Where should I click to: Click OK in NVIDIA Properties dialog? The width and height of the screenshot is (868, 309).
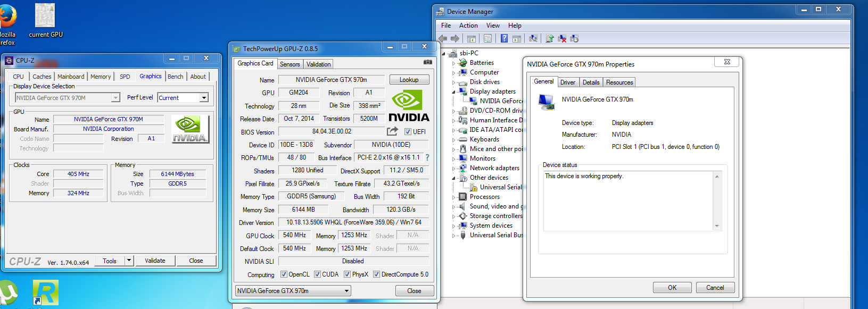[x=673, y=288]
